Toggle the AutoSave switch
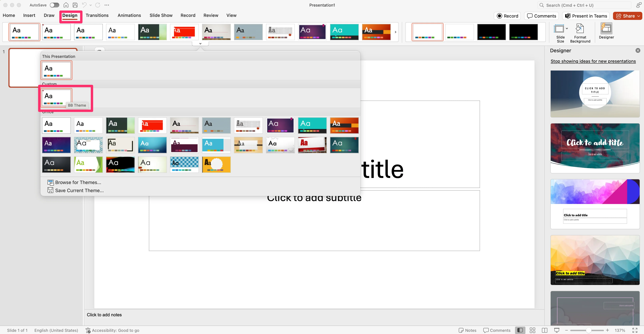 (x=54, y=5)
